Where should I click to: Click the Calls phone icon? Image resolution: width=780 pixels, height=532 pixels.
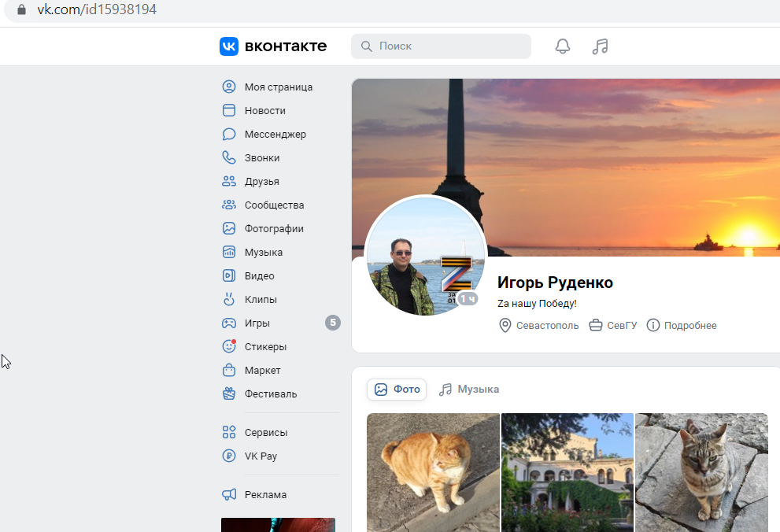coord(229,158)
